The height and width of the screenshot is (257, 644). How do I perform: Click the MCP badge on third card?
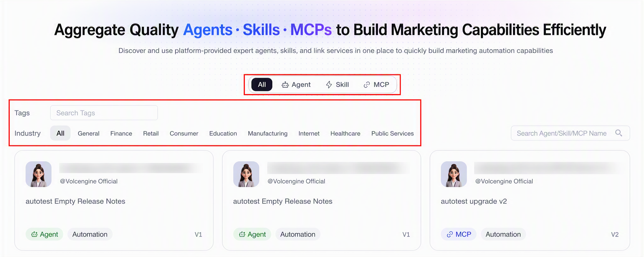tap(458, 234)
